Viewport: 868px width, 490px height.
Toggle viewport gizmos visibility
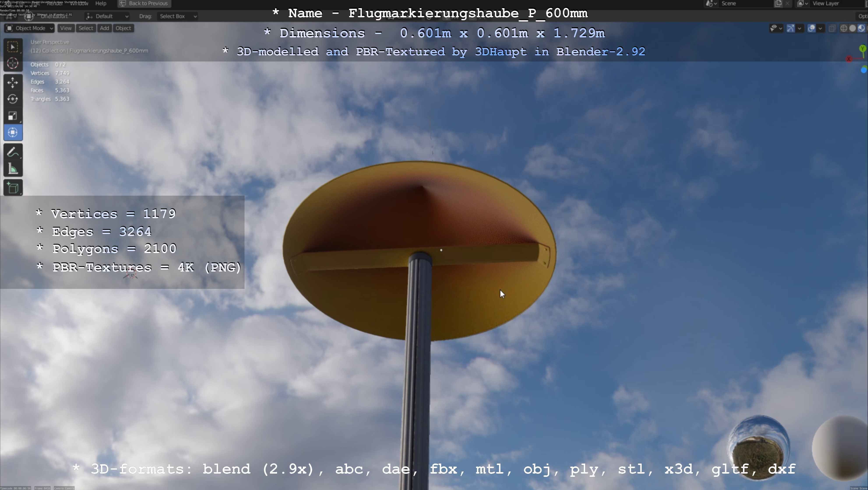click(791, 28)
